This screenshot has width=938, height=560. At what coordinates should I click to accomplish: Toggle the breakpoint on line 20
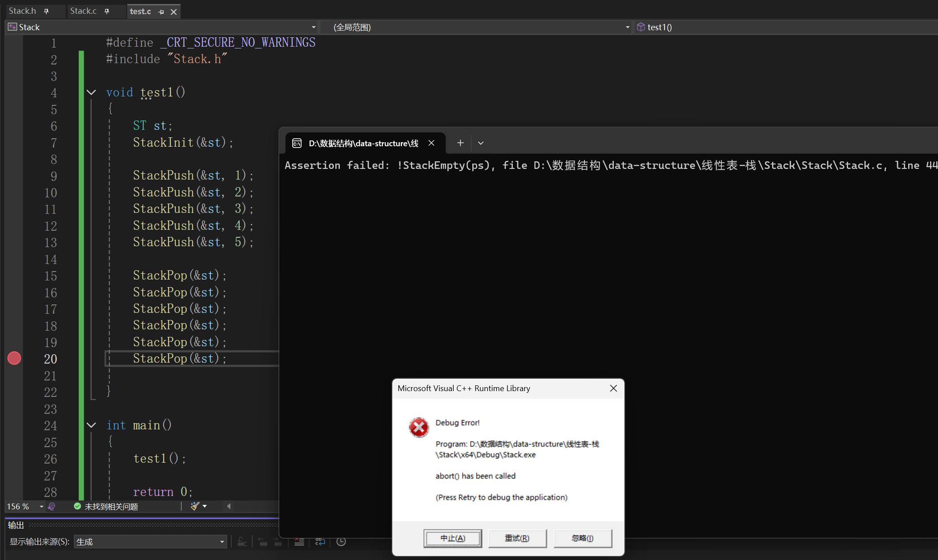click(x=14, y=358)
